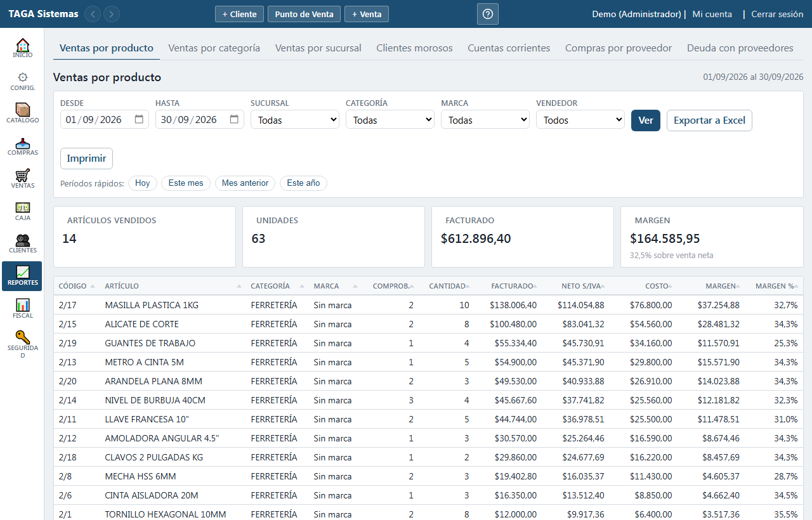
Task: Open the Fiscal section
Action: point(22,309)
